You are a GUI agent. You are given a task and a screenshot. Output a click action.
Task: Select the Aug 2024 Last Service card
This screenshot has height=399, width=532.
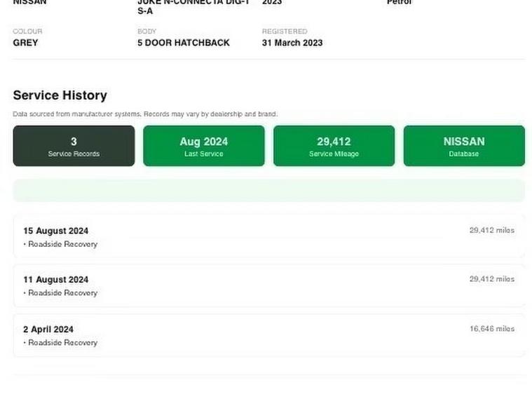pyautogui.click(x=203, y=146)
